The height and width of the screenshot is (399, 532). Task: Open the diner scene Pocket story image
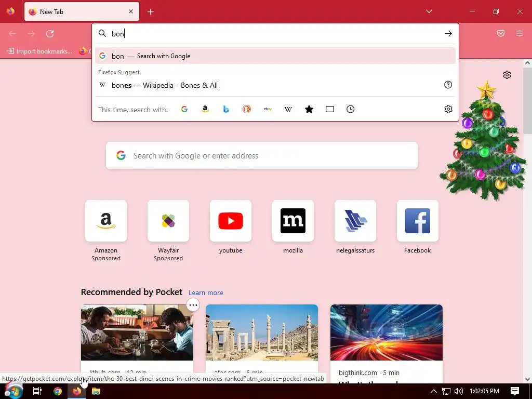[x=137, y=332]
